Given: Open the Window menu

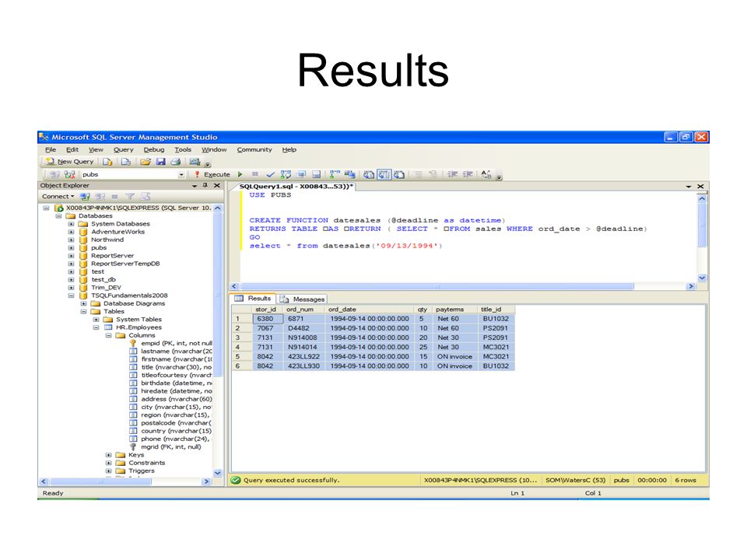Looking at the screenshot, I should pos(214,149).
